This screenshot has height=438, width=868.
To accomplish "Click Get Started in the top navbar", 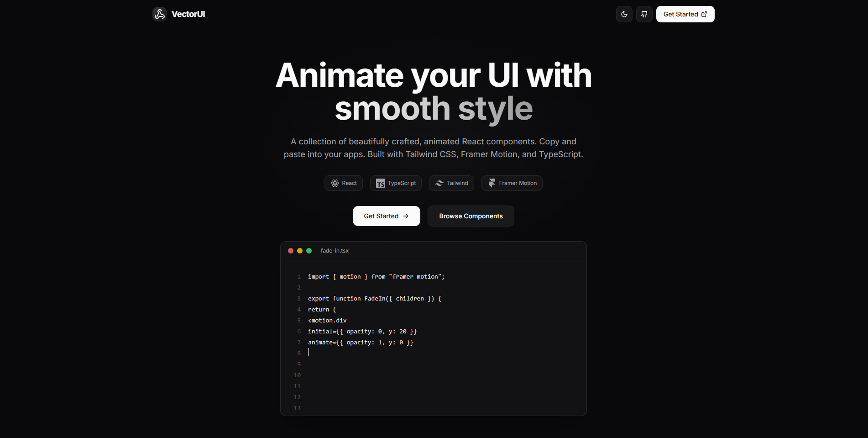I will (x=685, y=14).
